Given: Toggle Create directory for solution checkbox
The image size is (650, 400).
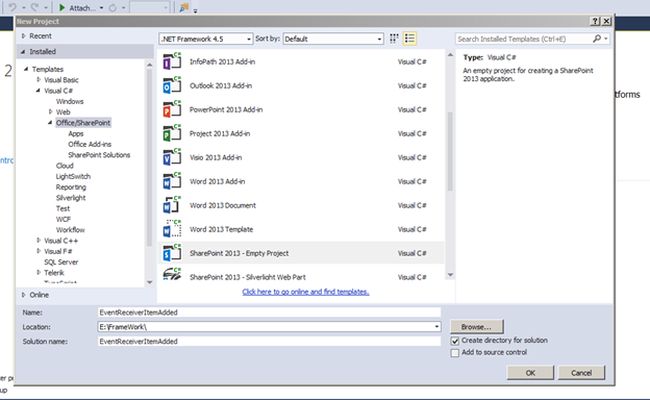Looking at the screenshot, I should pyautogui.click(x=455, y=341).
